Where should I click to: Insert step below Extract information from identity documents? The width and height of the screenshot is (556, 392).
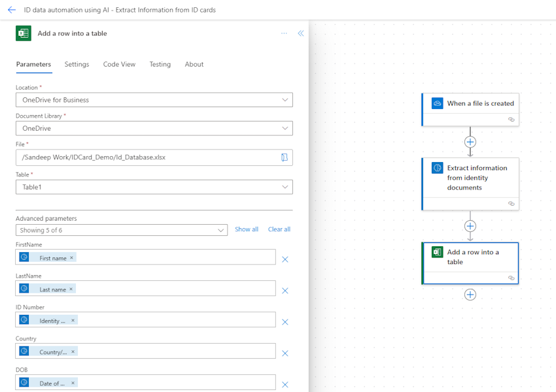[470, 226]
